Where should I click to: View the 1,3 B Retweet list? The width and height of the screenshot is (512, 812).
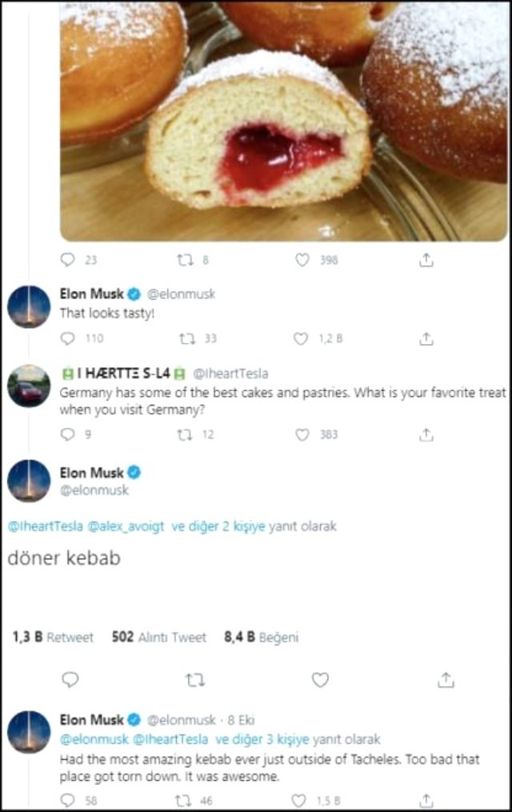[x=53, y=638]
